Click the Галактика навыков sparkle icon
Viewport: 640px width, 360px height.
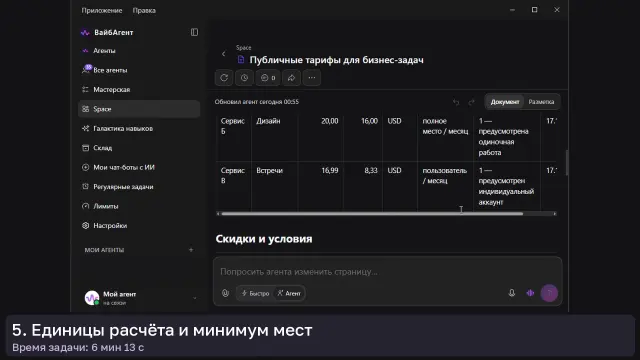85,129
